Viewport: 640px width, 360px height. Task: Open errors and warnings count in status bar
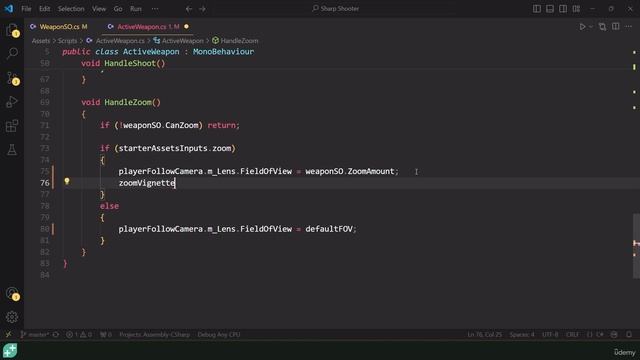(x=79, y=335)
